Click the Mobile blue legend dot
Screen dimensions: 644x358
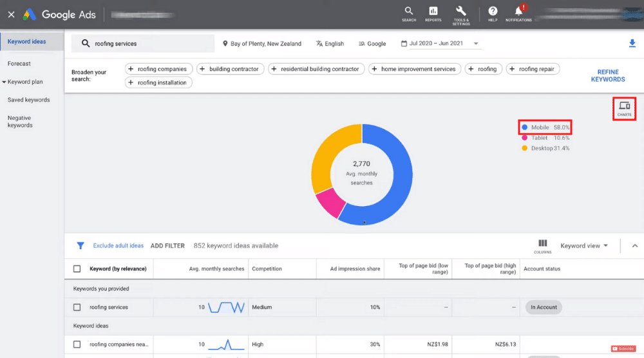(x=524, y=127)
